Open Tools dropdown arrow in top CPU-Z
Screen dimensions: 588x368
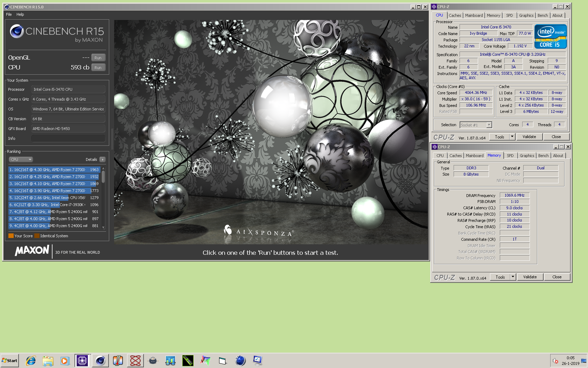click(x=512, y=137)
